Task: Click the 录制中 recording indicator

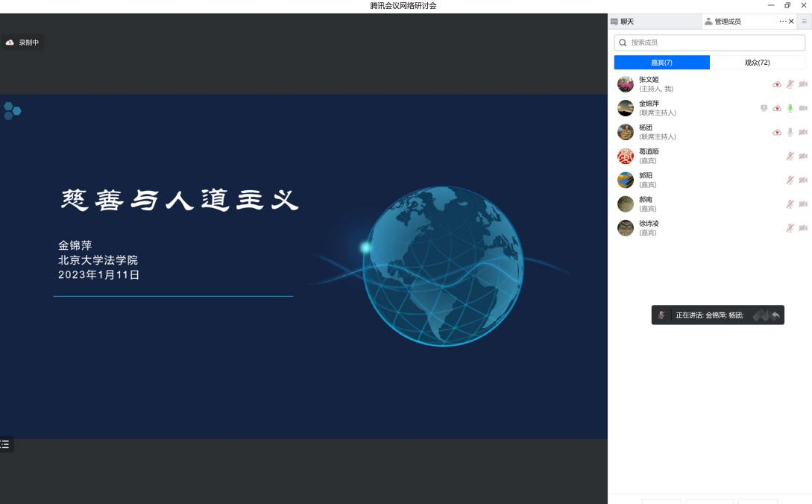Action: point(22,43)
